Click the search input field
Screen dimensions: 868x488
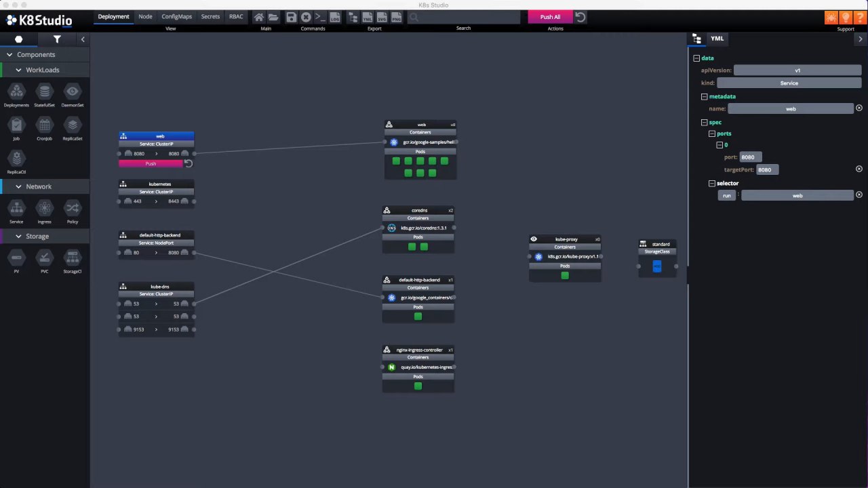point(462,17)
